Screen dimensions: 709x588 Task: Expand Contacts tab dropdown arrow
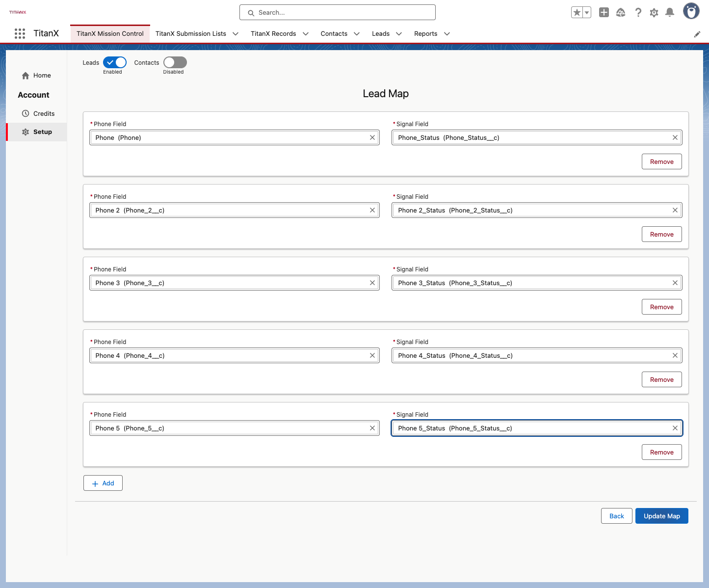point(357,34)
